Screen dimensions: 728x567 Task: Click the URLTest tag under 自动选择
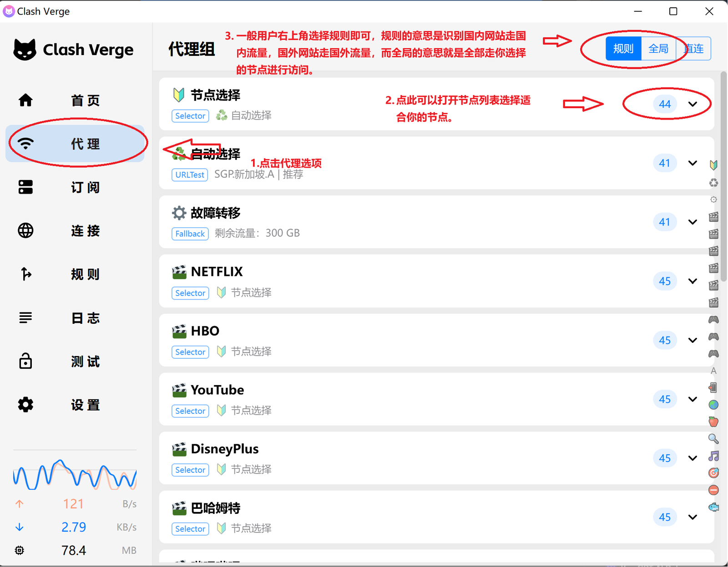[x=190, y=175]
